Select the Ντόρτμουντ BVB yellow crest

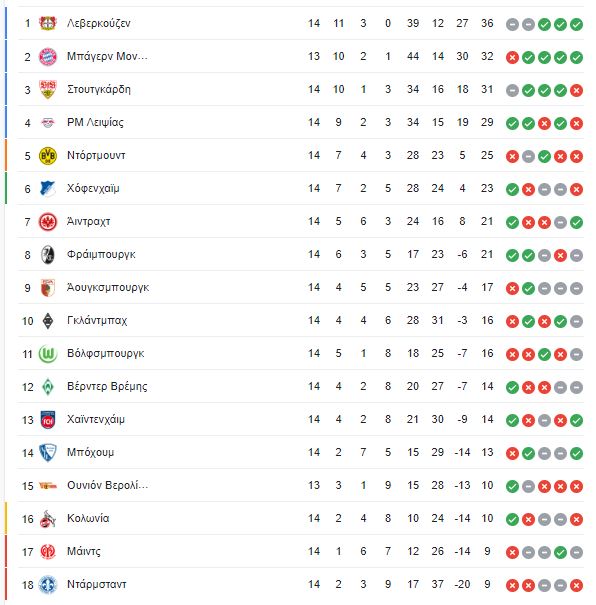point(48,155)
